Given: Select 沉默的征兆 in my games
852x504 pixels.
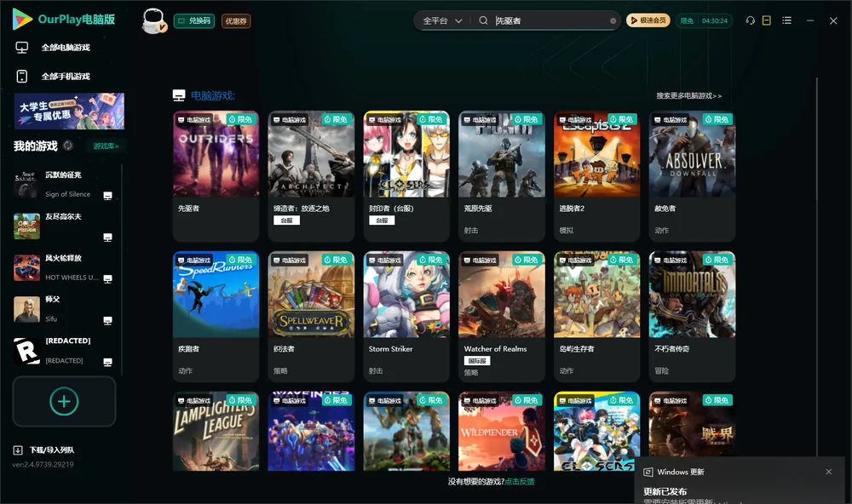Looking at the screenshot, I should point(63,184).
